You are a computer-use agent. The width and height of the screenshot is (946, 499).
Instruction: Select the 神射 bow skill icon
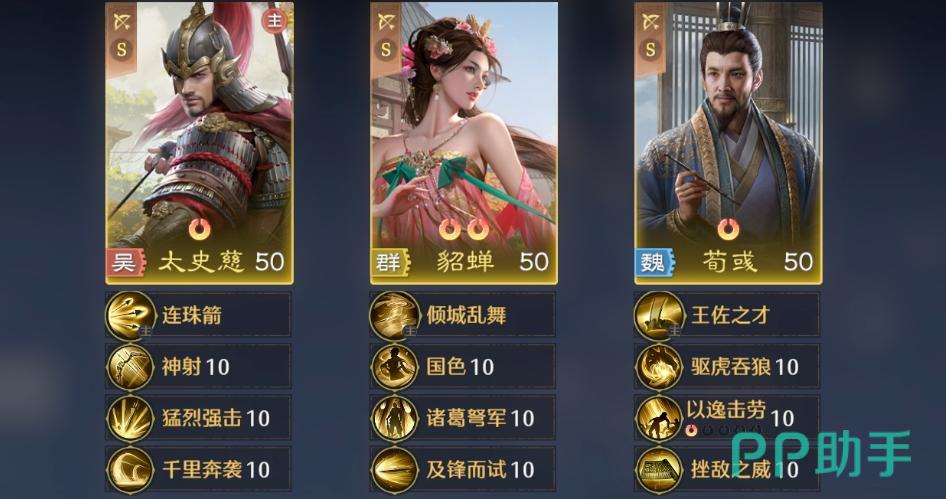131,367
